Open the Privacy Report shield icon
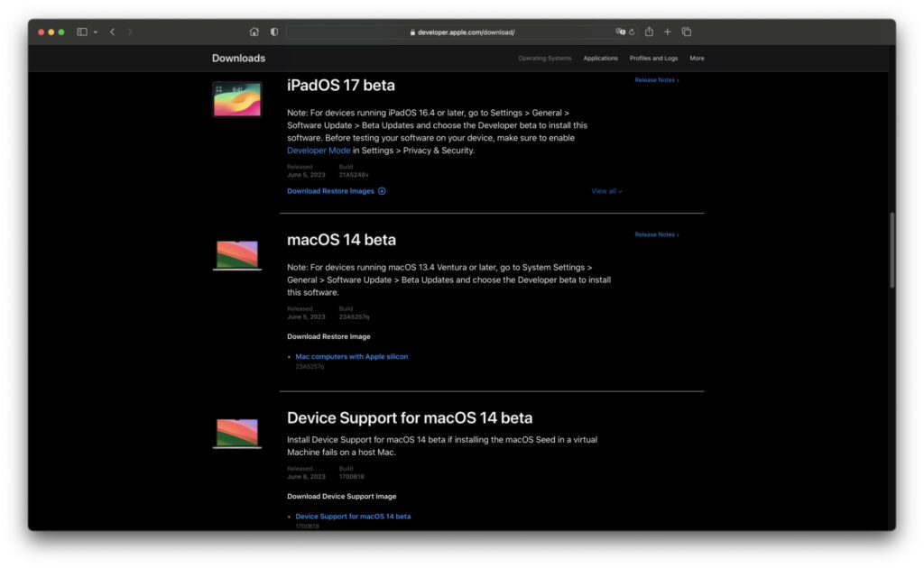924x568 pixels. click(x=273, y=32)
